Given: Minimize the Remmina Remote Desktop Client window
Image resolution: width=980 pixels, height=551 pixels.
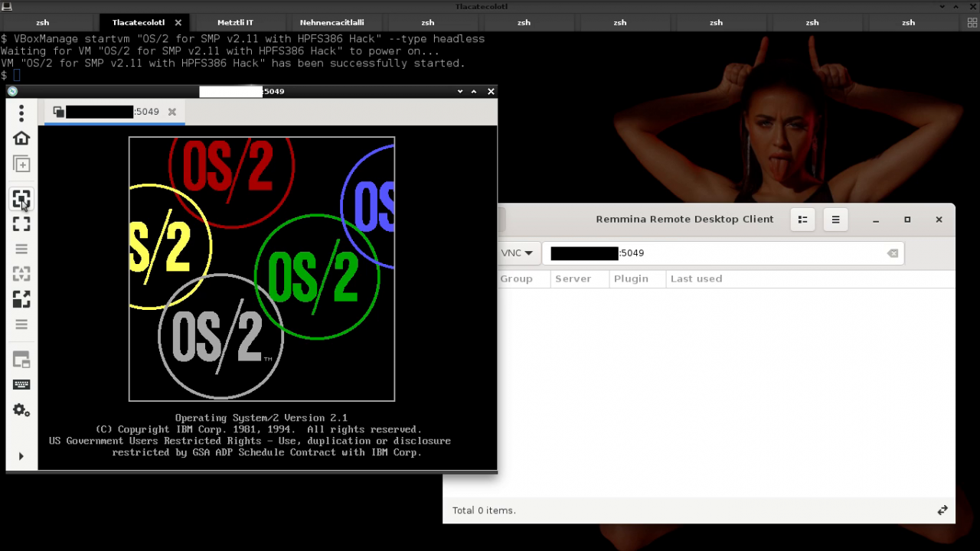Looking at the screenshot, I should click(876, 220).
